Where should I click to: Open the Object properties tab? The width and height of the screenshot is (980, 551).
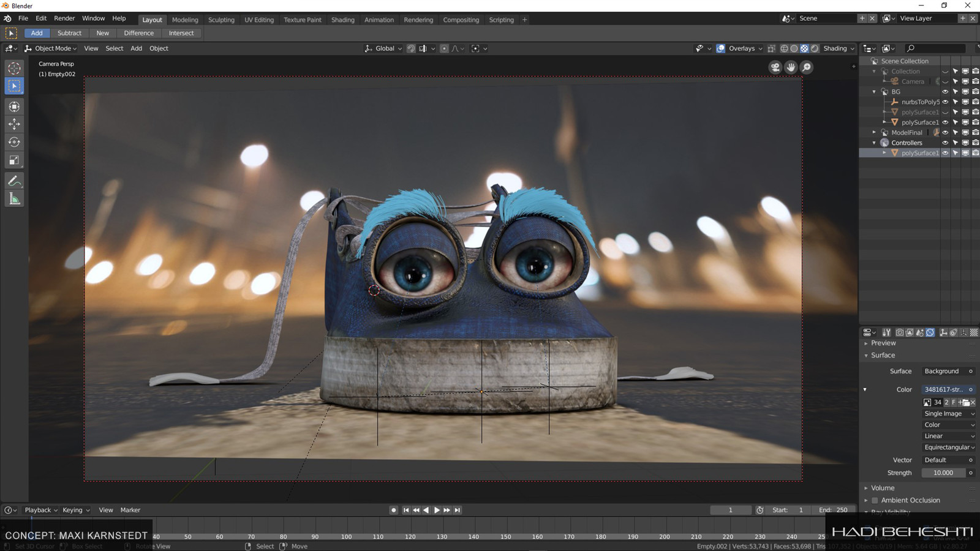point(944,332)
